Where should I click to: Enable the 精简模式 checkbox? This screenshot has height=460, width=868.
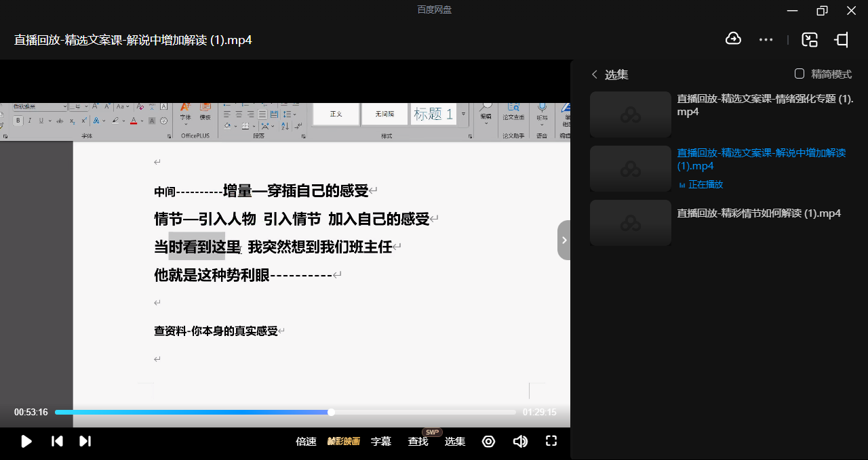tap(800, 74)
